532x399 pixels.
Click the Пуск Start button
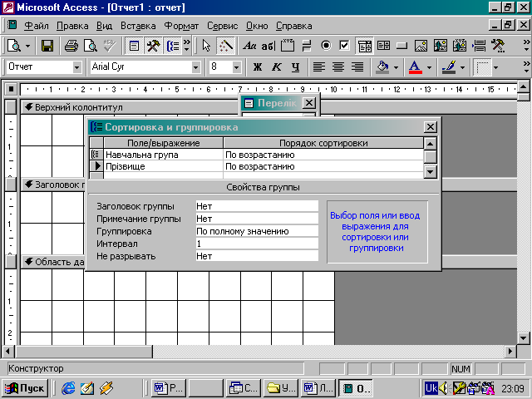pyautogui.click(x=24, y=388)
